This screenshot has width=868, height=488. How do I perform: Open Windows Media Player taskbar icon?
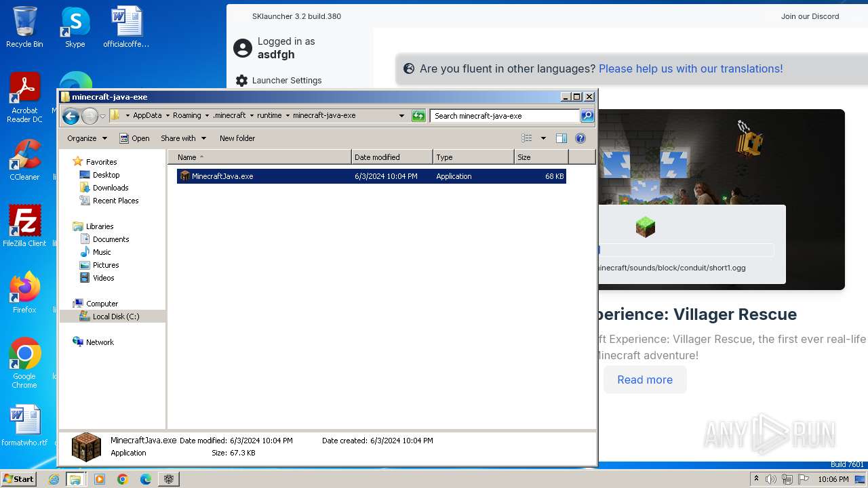tap(100, 479)
